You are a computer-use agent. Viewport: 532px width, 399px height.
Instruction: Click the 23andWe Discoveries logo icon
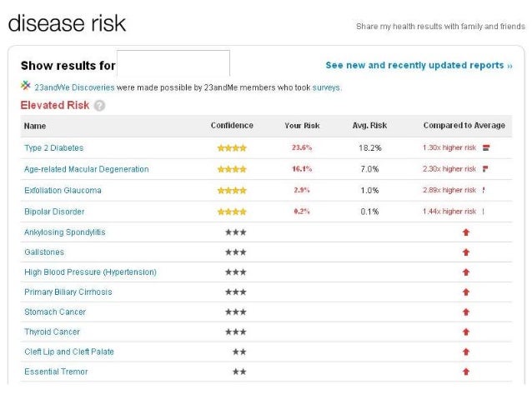[26, 86]
